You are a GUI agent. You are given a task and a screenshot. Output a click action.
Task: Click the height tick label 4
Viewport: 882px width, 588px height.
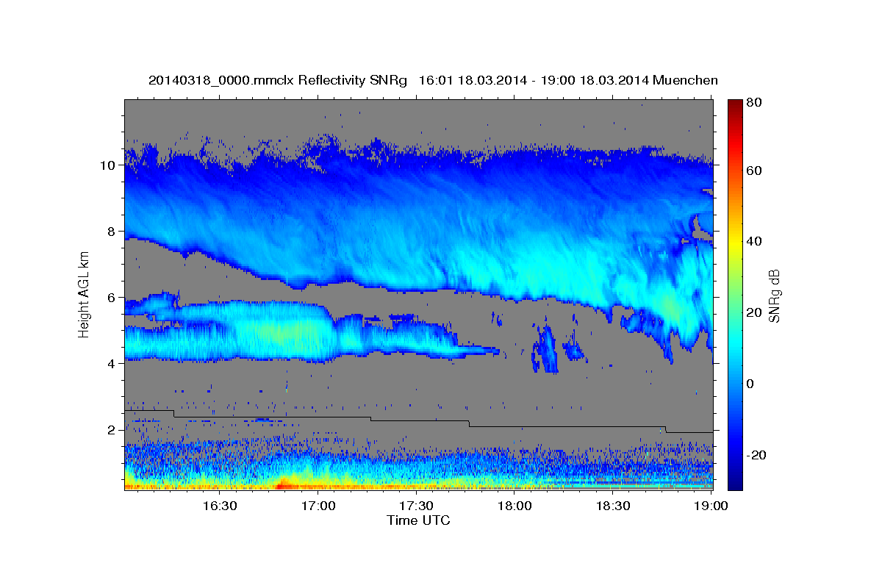pyautogui.click(x=112, y=364)
